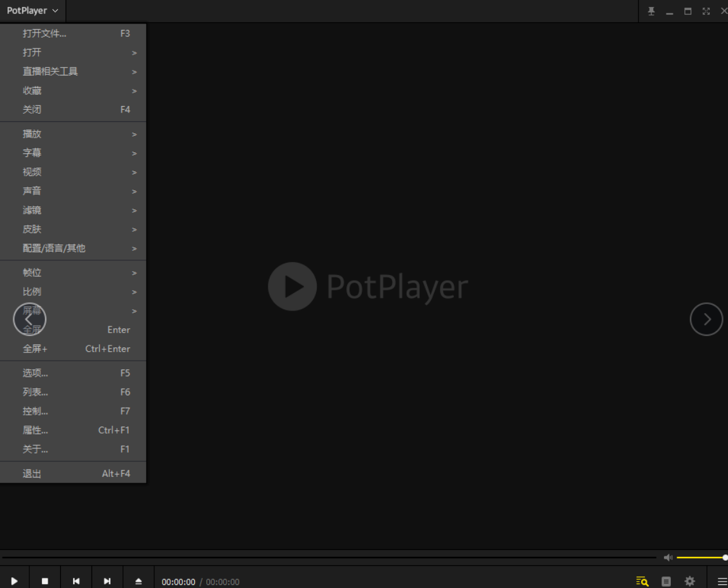Open the 皮肤 submenu
The height and width of the screenshot is (588, 728).
[x=73, y=229]
